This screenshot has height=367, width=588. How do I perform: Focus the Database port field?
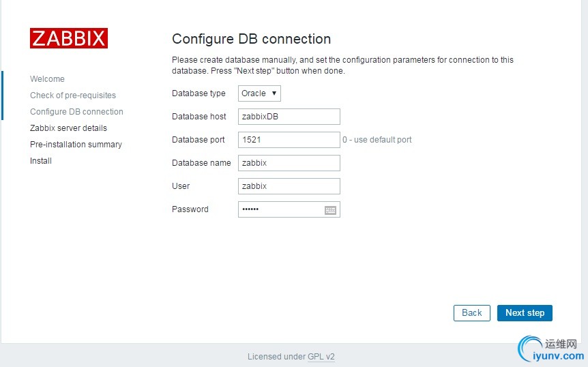pos(289,140)
